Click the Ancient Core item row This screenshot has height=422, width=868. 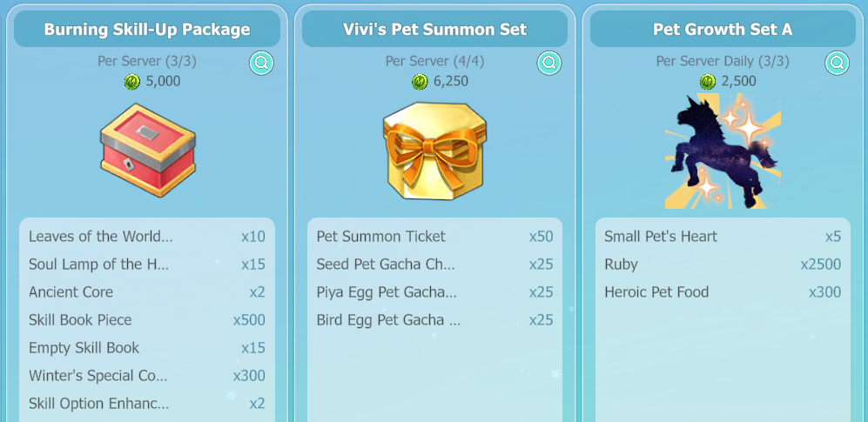coord(147,292)
